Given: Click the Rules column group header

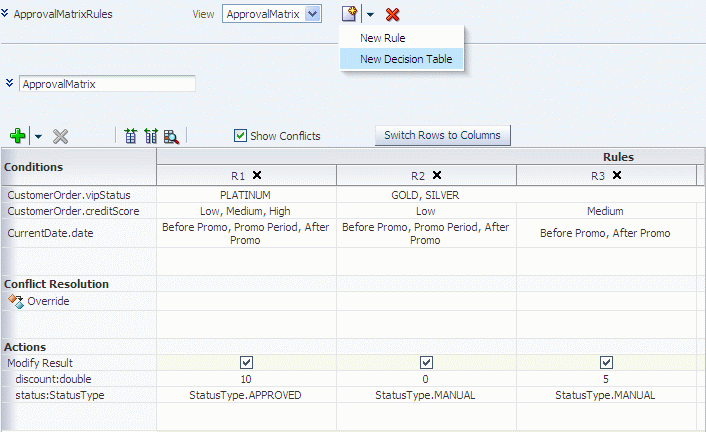Looking at the screenshot, I should pyautogui.click(x=619, y=157).
